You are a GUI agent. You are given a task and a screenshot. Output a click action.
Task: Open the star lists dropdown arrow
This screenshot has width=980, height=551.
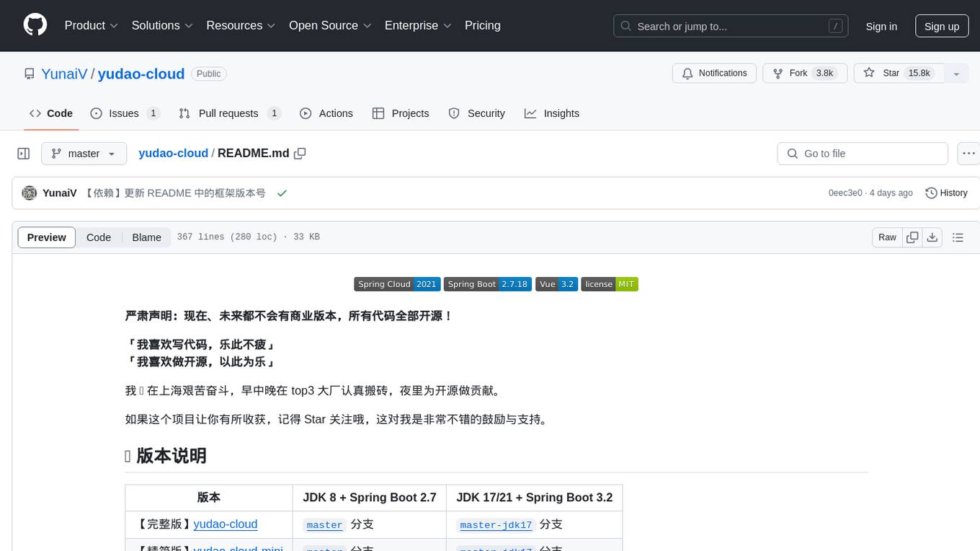tap(956, 73)
